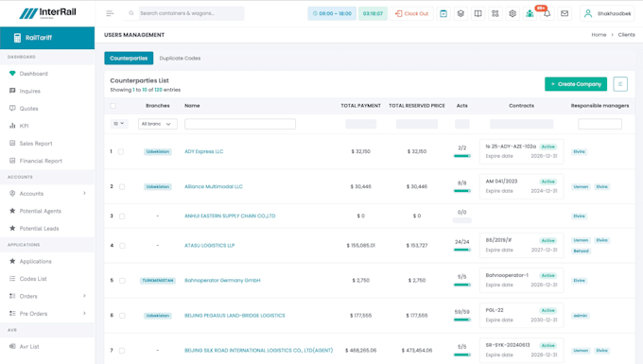
Task: Focus the Responsible managers filter input
Action: (x=600, y=124)
